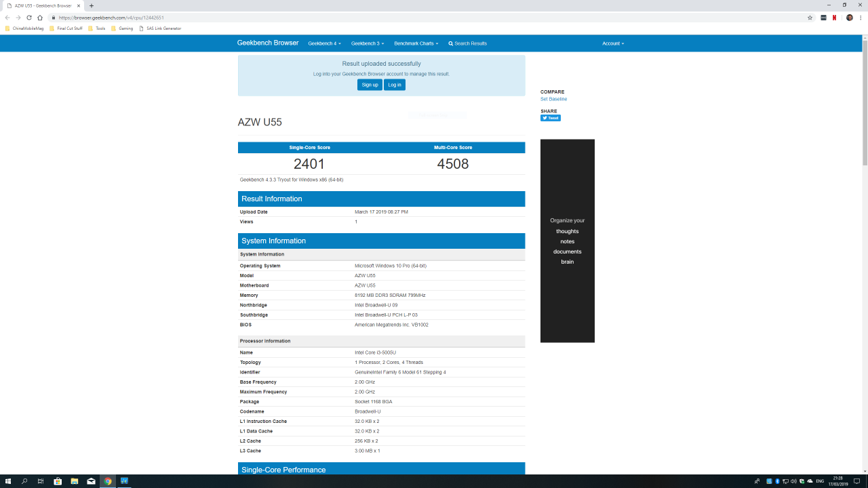Expand the Geekbench 4 dropdown menu

click(x=324, y=43)
